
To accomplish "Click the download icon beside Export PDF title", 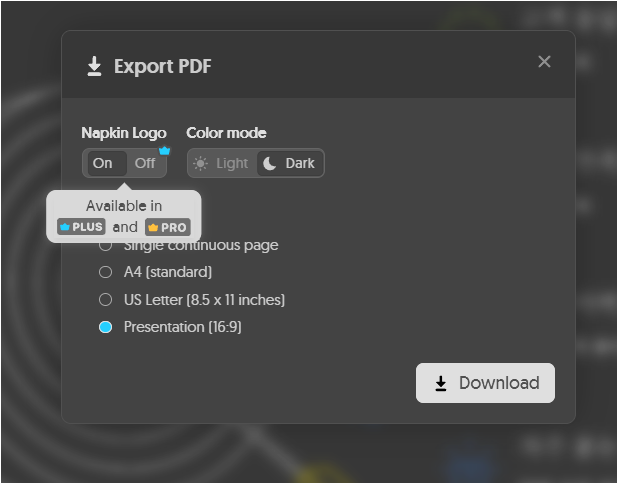I will click(x=94, y=67).
